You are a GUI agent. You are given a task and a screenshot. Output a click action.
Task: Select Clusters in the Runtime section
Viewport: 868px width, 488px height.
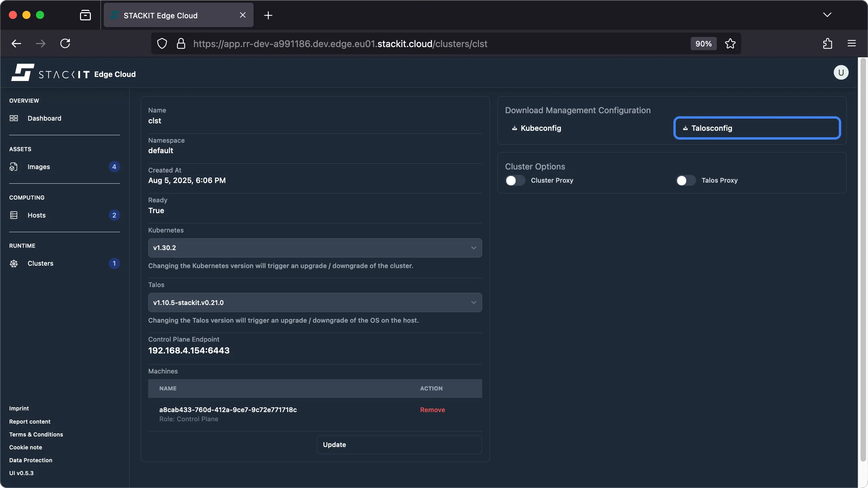coord(40,263)
